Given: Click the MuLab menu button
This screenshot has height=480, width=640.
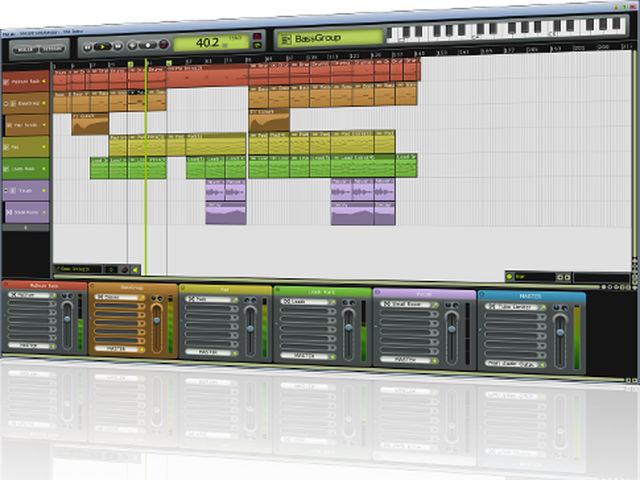Looking at the screenshot, I should point(25,50).
